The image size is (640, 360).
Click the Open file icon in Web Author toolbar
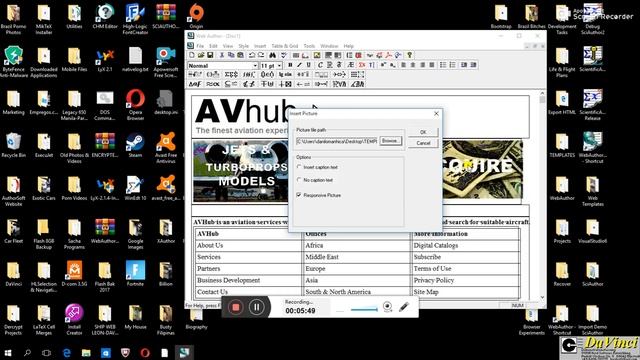(201, 55)
